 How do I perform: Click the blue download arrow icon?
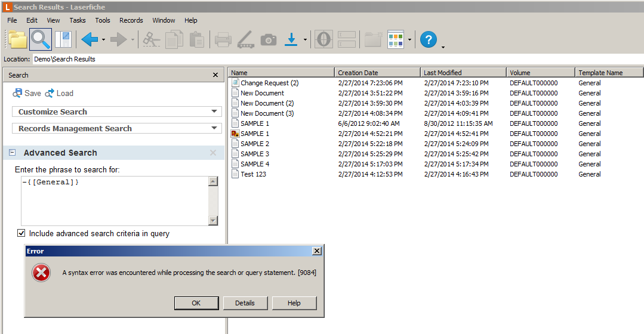291,40
